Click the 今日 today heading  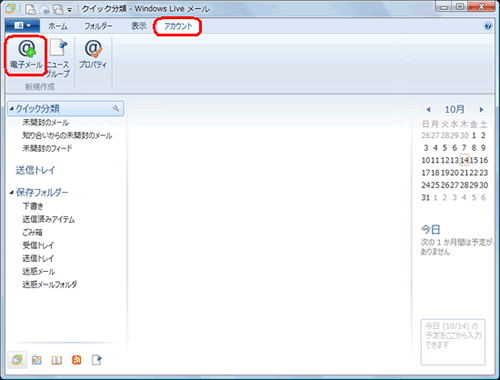coord(430,229)
